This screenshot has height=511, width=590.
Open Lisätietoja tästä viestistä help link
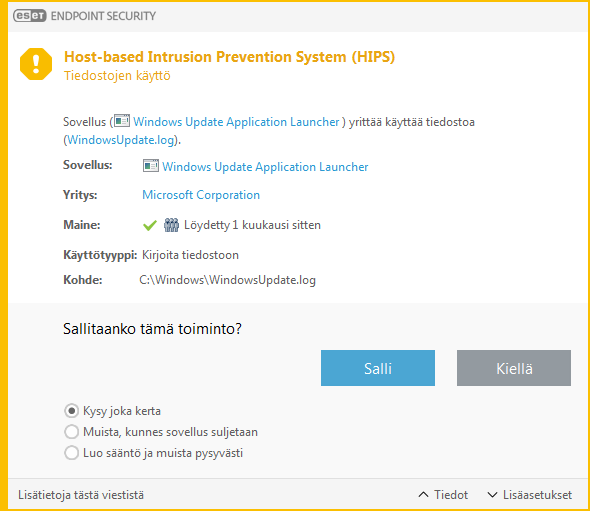[81, 495]
